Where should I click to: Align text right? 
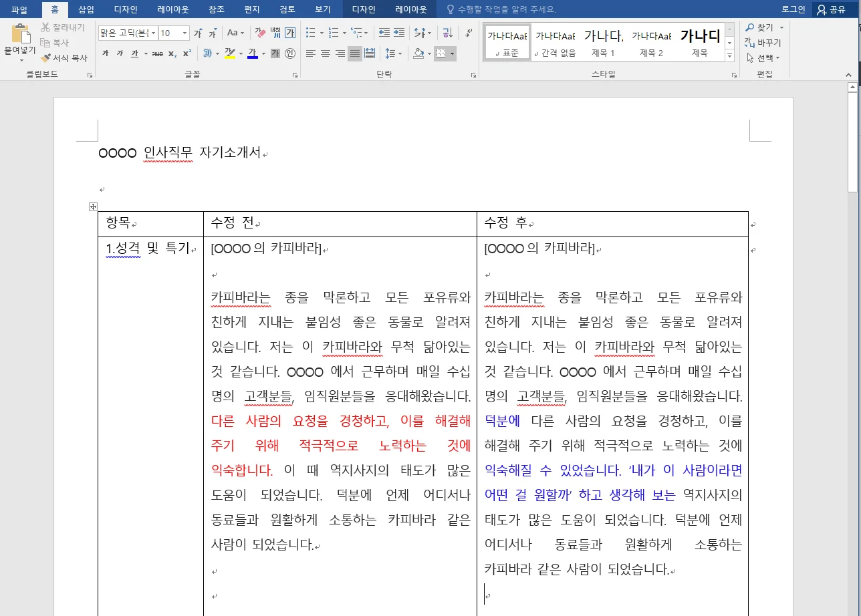pyautogui.click(x=340, y=53)
